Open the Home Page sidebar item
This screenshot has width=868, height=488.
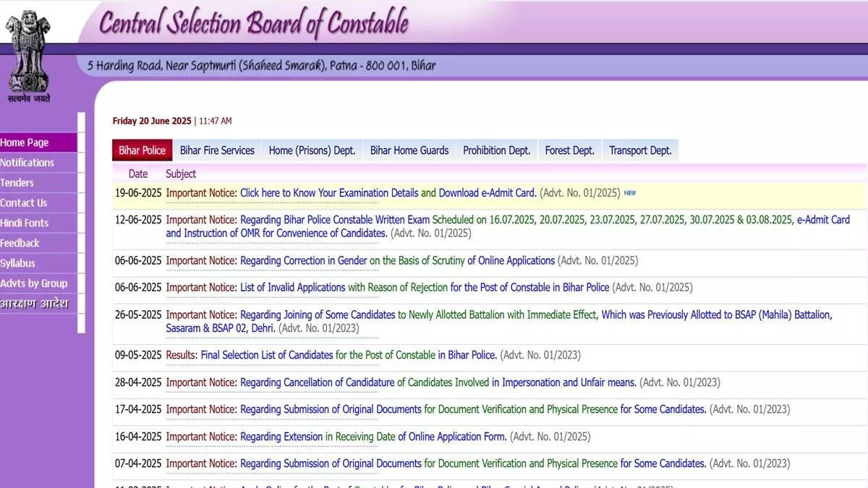[x=38, y=142]
